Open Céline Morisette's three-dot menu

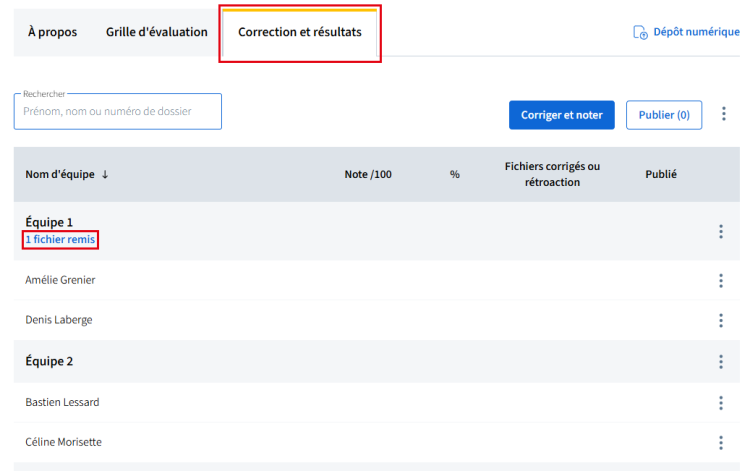click(720, 442)
